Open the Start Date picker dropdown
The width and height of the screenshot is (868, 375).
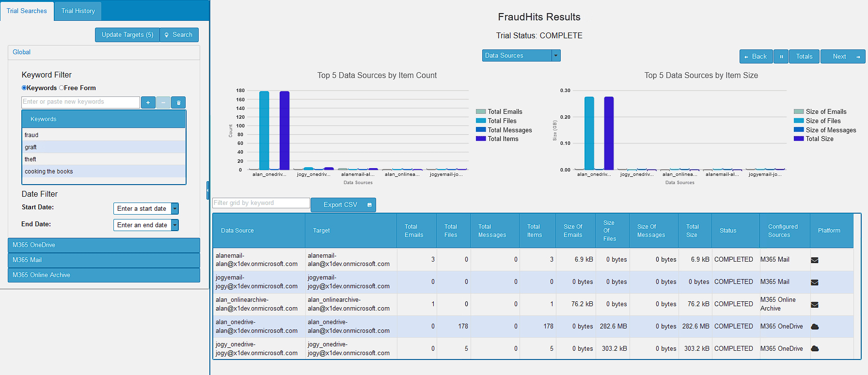pyautogui.click(x=175, y=209)
